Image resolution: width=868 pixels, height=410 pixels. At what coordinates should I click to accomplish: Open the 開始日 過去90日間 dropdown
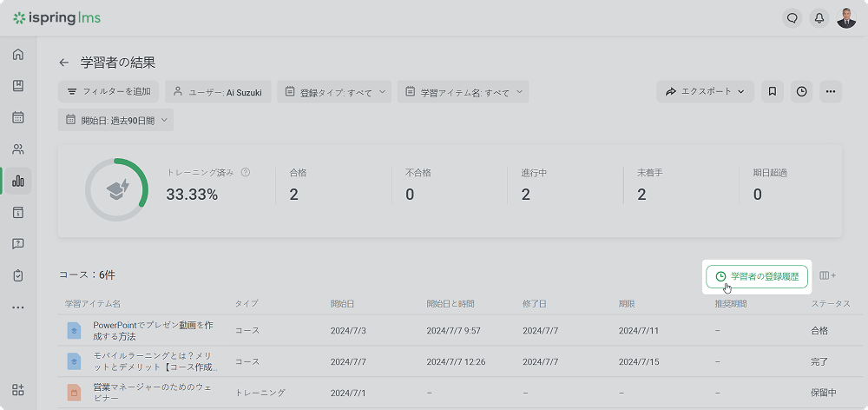pos(115,120)
